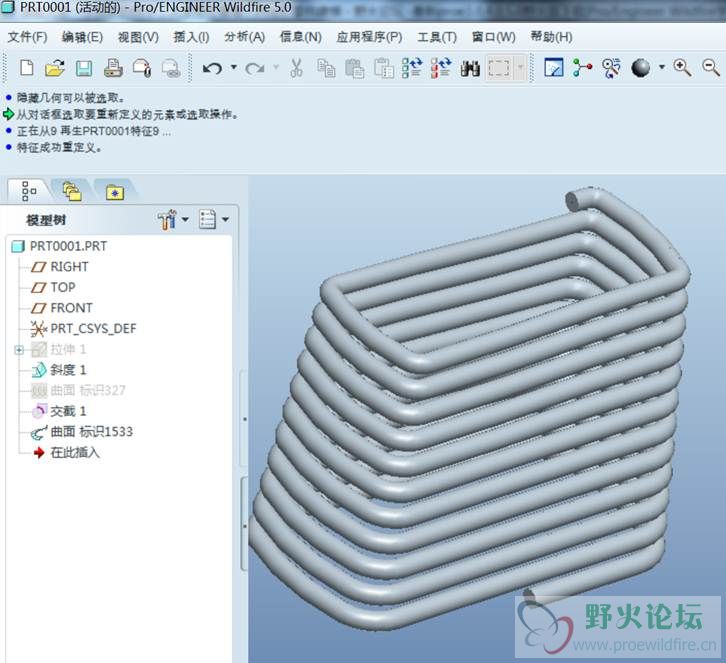Open the appearance gallery dropdown arrow
This screenshot has width=726, height=663.
(x=662, y=68)
